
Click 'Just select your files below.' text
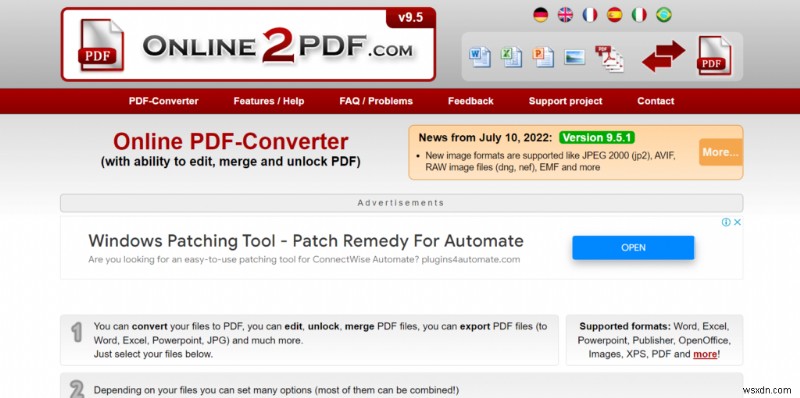coord(154,354)
